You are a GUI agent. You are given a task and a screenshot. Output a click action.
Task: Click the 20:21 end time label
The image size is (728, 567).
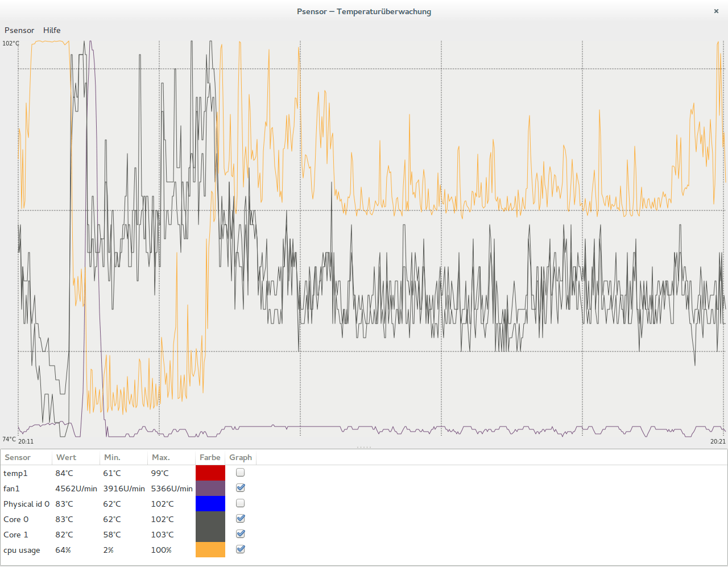coord(718,441)
